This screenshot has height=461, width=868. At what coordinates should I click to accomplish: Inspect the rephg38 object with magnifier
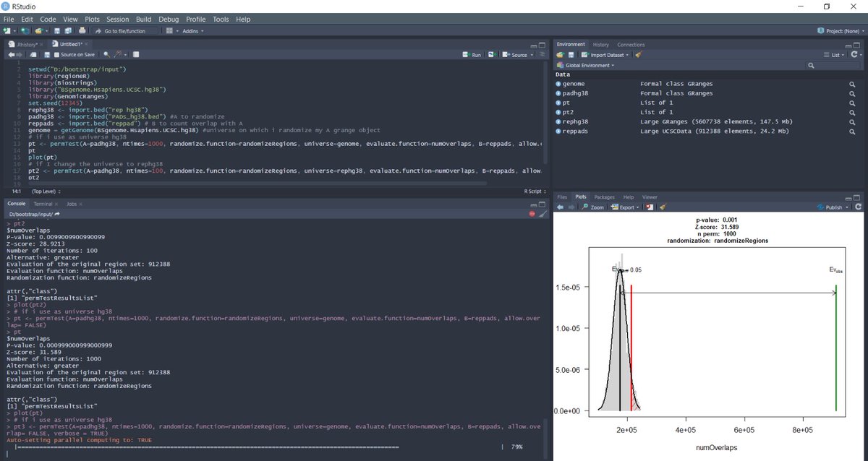[x=853, y=121]
